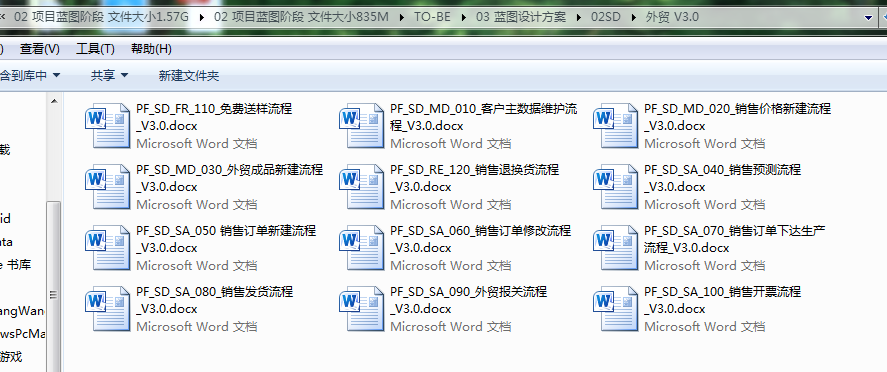The height and width of the screenshot is (372, 887).
Task: Select Word icon for PF_SD_RE_120 销售退换货流程
Action: click(361, 187)
